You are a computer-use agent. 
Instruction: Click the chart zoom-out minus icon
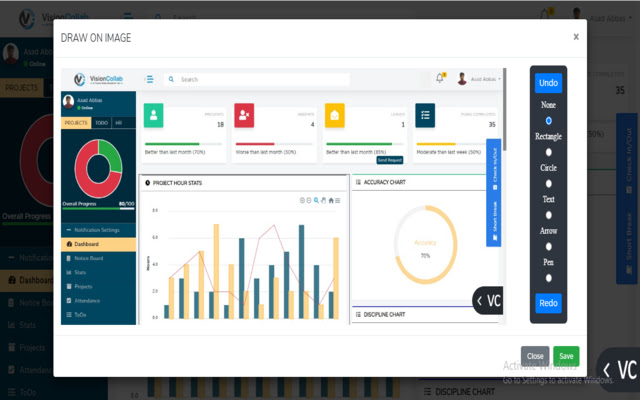(309, 200)
